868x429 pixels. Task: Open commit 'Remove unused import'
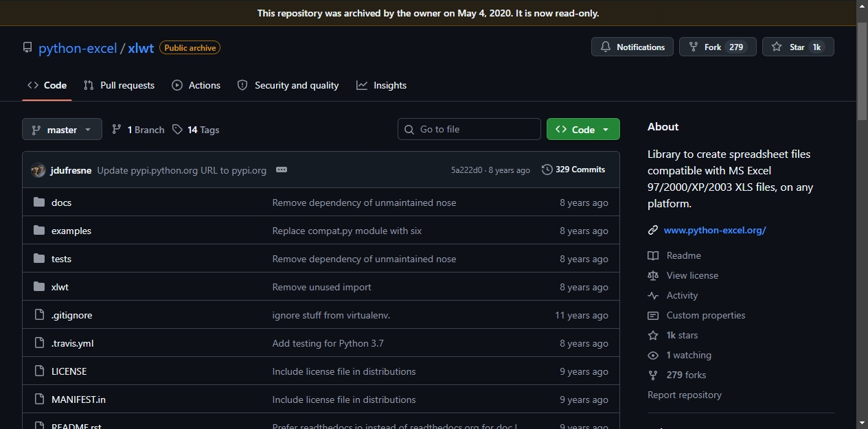321,287
